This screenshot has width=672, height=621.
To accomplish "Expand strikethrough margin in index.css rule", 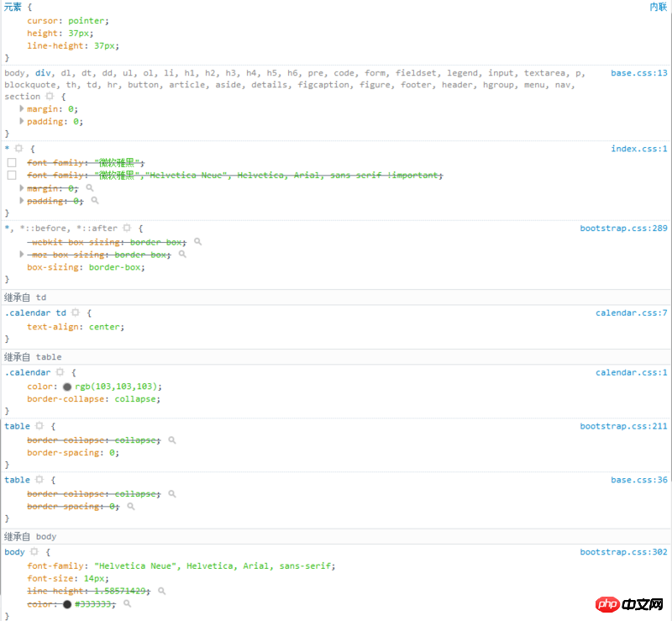I will tap(22, 188).
